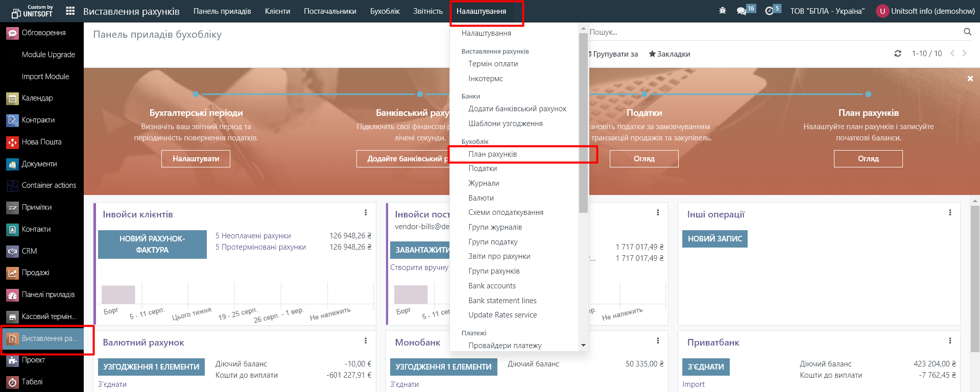Click the search magnifier icon
Image resolution: width=980 pixels, height=392 pixels.
[x=967, y=32]
